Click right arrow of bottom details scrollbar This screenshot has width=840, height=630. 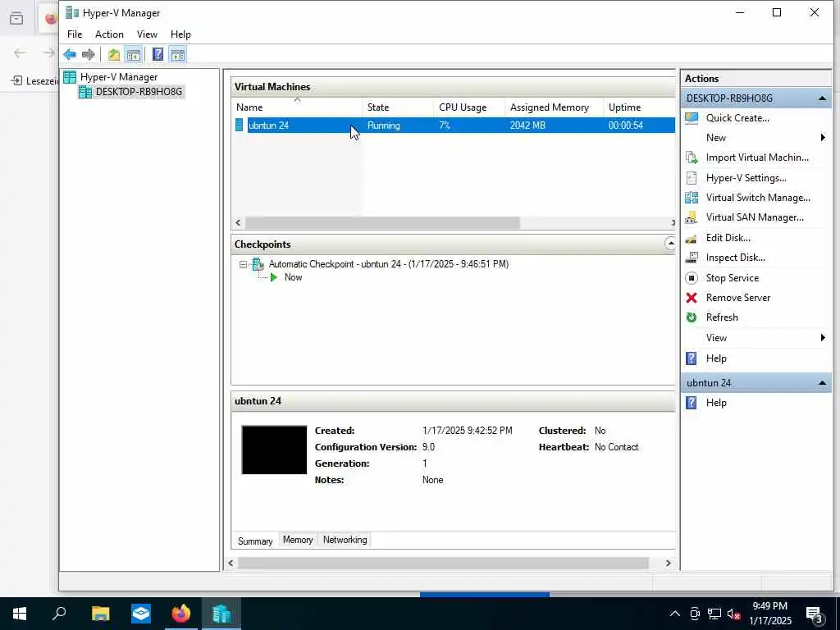point(668,563)
